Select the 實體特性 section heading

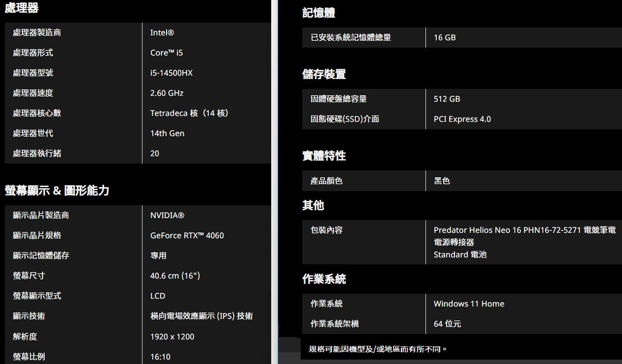click(324, 156)
